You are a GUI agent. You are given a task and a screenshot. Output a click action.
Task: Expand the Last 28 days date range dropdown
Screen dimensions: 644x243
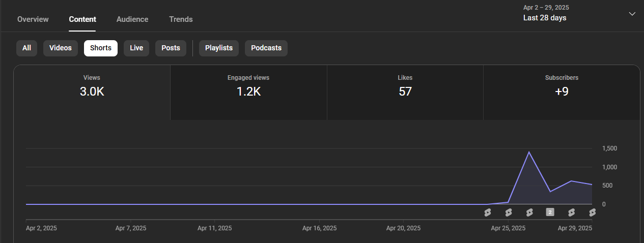[x=545, y=18]
